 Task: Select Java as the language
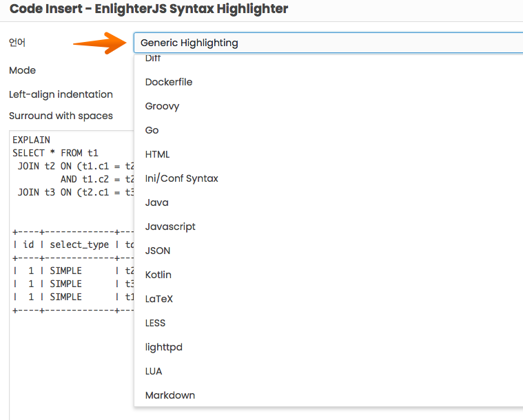[x=329, y=202]
